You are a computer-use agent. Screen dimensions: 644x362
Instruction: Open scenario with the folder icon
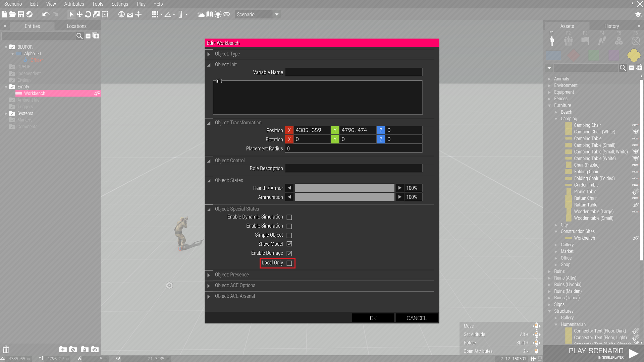[x=12, y=14]
